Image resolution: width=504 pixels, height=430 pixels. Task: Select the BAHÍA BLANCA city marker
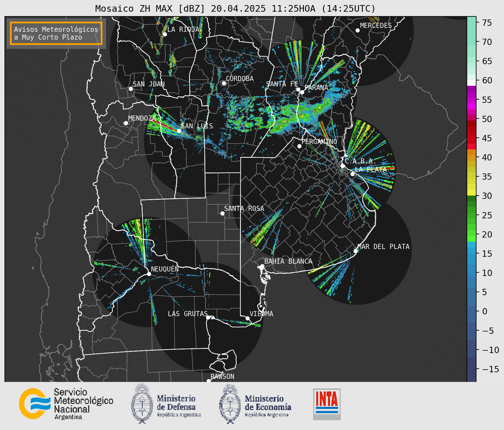262,266
